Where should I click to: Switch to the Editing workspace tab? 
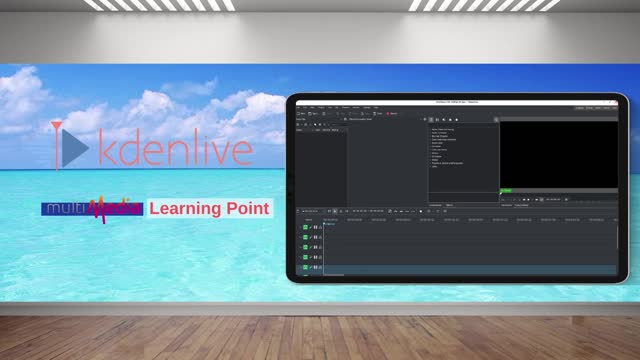pos(589,108)
